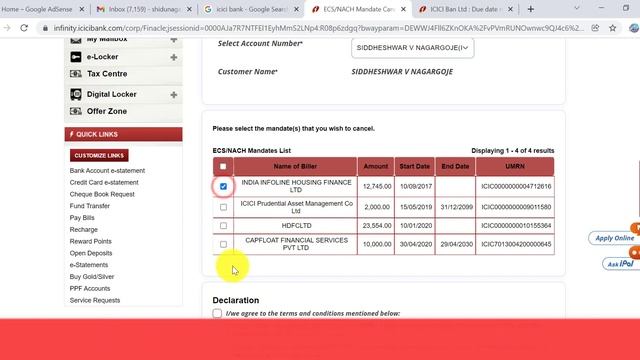This screenshot has height=360, width=640.
Task: Click the browser address bar URL
Action: click(318, 28)
